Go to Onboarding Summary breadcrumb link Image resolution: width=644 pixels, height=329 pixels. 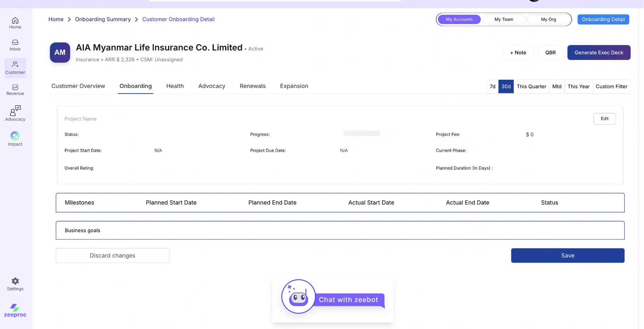coord(103,20)
